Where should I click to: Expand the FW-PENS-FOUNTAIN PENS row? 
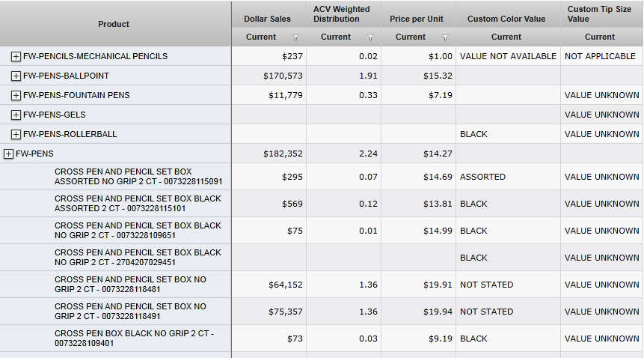[x=16, y=95]
